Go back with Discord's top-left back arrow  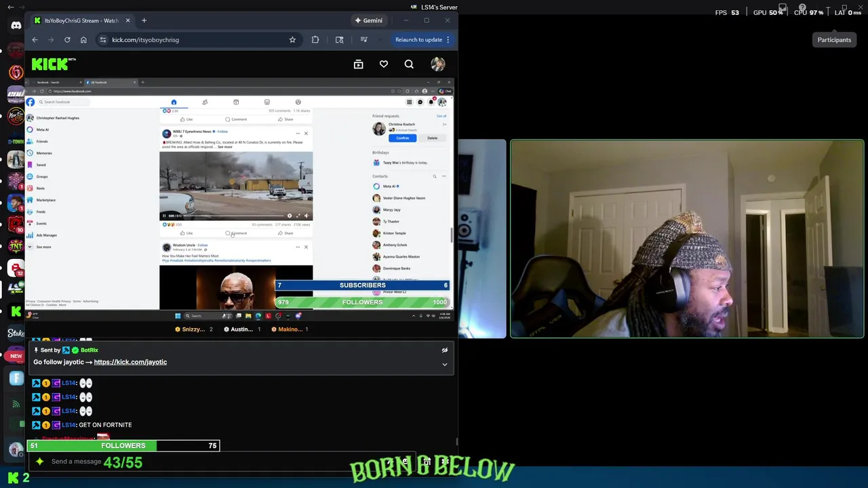(x=10, y=7)
